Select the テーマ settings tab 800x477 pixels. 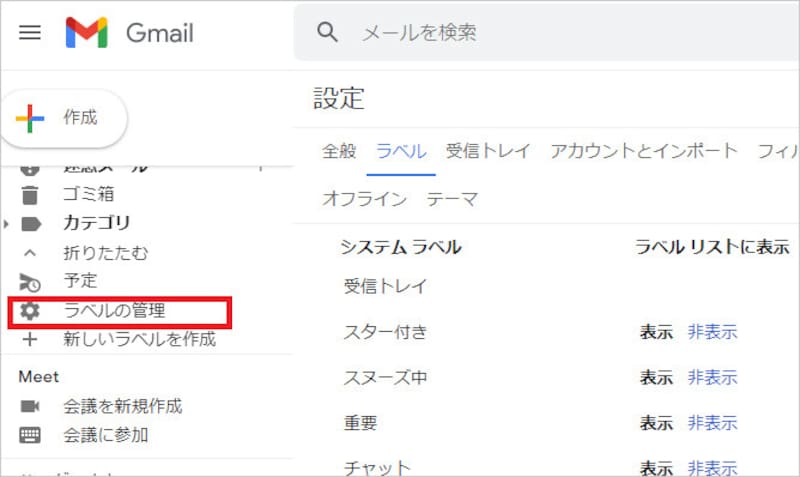click(x=452, y=199)
